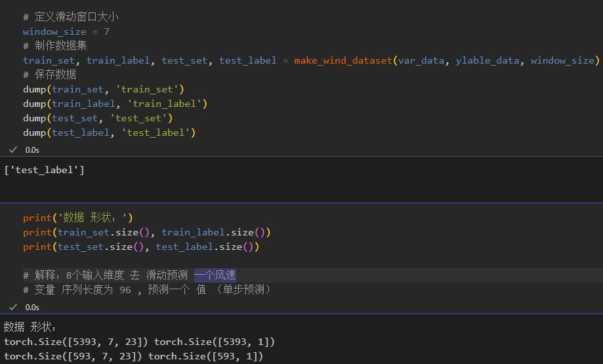Click the 'train_label' string in the dump call
This screenshot has width=603, height=364.
pyautogui.click(x=167, y=104)
